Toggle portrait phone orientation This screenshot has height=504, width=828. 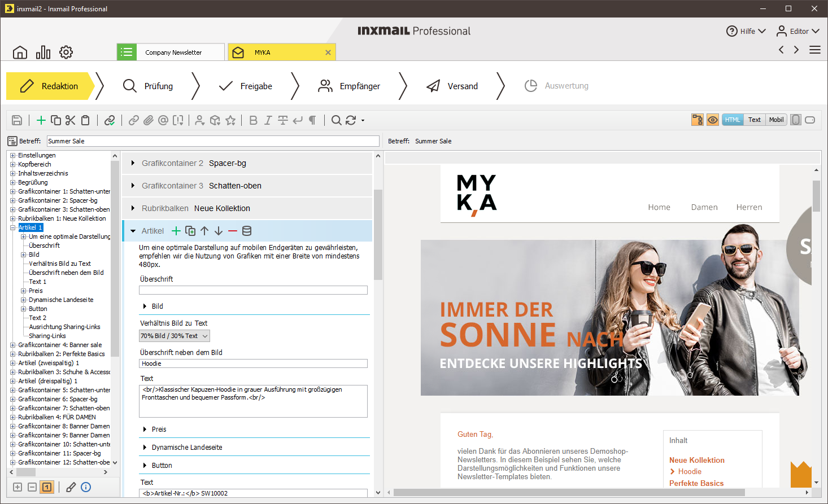(x=796, y=120)
